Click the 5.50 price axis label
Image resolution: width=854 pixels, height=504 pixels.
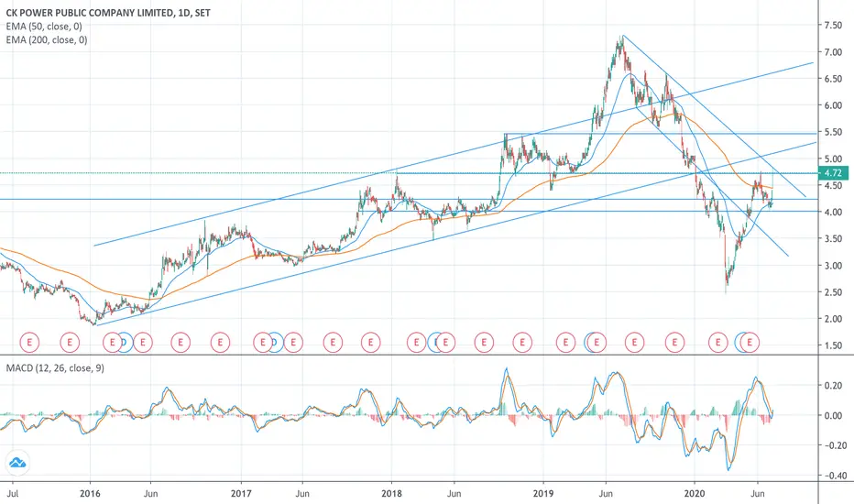833,132
